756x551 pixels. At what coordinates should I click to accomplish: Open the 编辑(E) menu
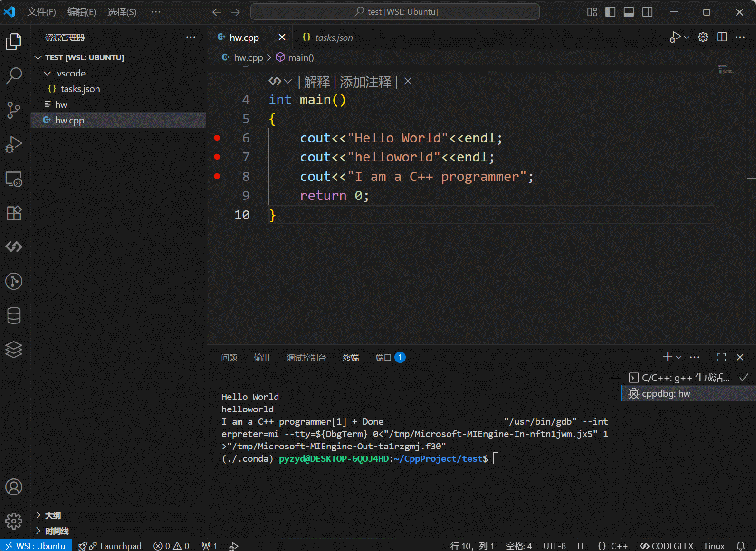coord(82,12)
